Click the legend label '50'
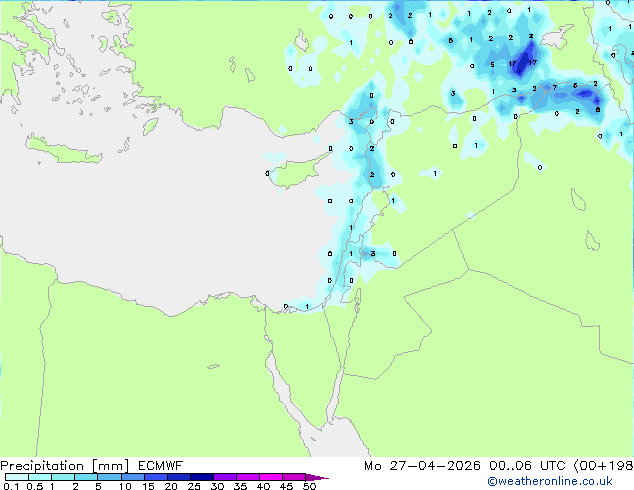This screenshot has height=490, width=634. [x=309, y=486]
